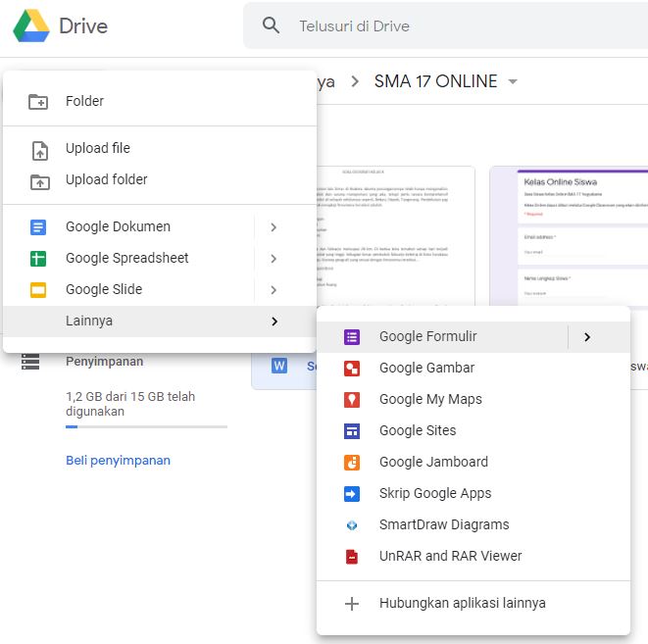Click the Google Dokumen blue icon

pos(38,227)
